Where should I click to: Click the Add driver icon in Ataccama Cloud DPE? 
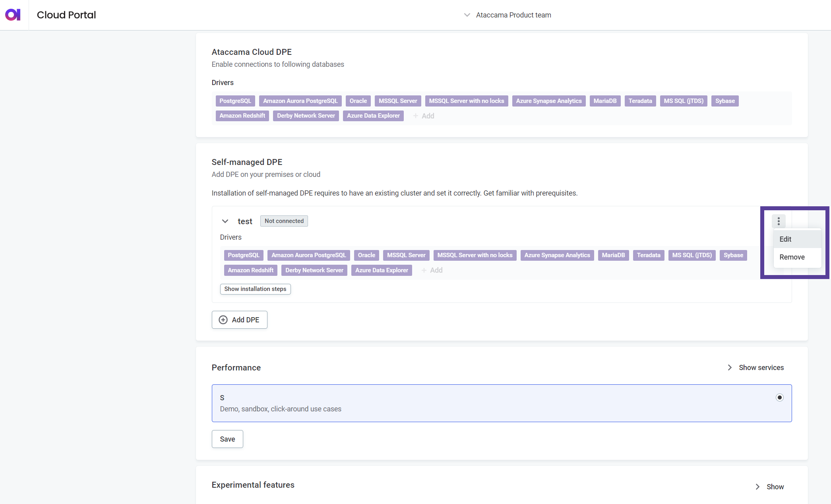click(x=416, y=116)
